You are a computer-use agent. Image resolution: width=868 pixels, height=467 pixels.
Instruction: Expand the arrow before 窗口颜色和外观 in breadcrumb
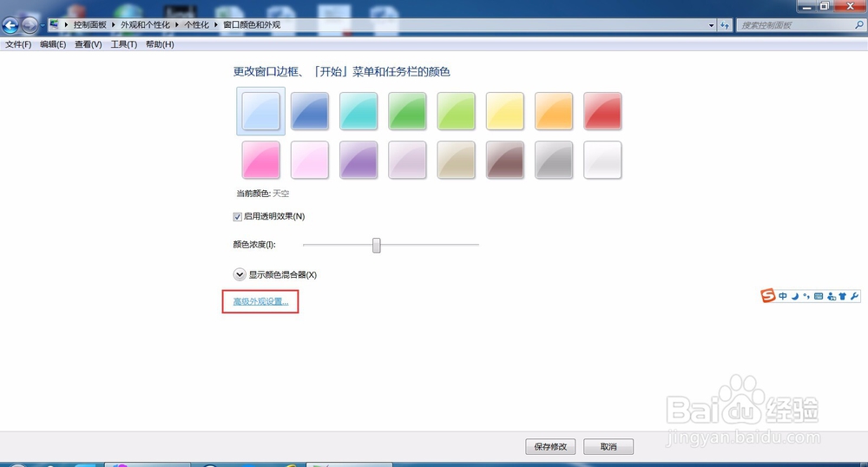pos(216,25)
